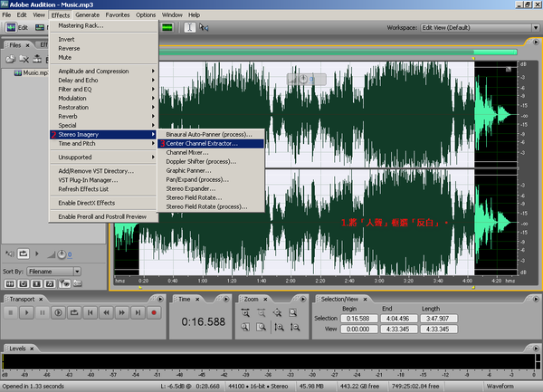This screenshot has height=392, width=543.
Task: Click the waveform on-clip volume knob
Action: coord(303,80)
